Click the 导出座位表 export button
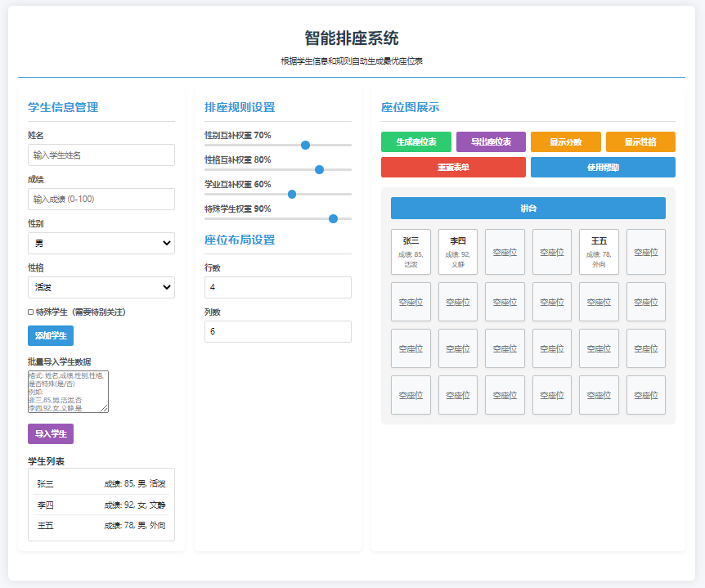 point(491,141)
